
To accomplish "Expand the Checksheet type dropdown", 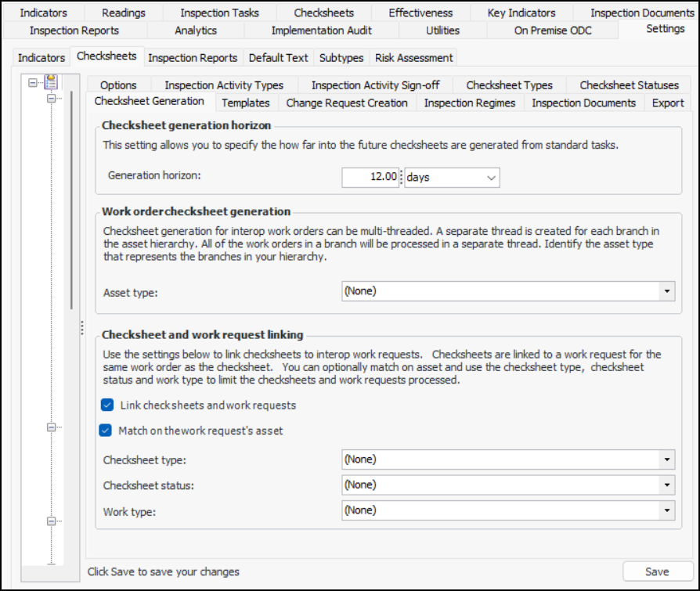I will [666, 459].
